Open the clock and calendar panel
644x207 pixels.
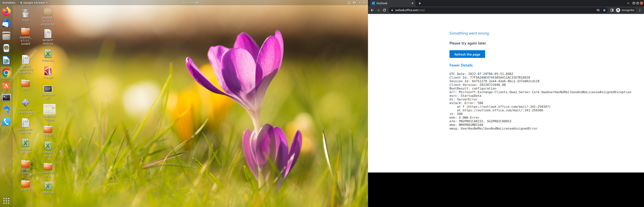click(x=191, y=2)
